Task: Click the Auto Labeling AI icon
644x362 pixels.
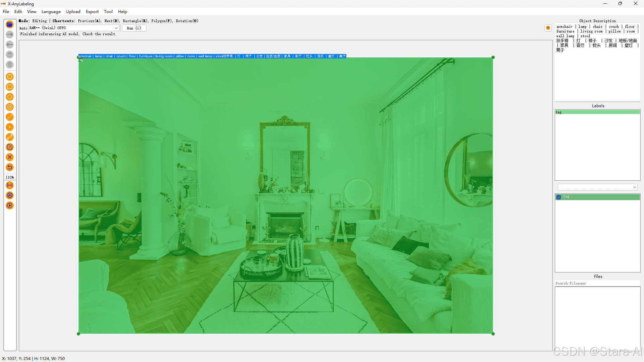Action: (10, 195)
